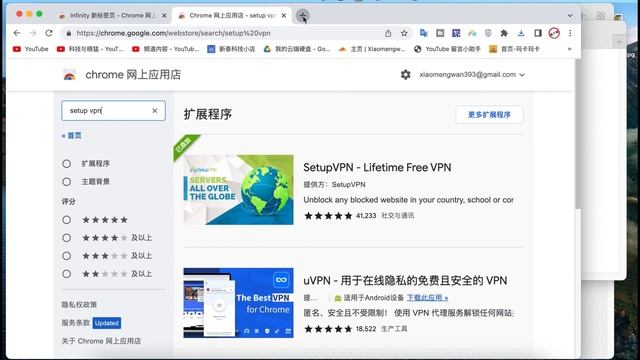Select the three stars 及以上 filter
This screenshot has height=360, width=640.
click(67, 256)
